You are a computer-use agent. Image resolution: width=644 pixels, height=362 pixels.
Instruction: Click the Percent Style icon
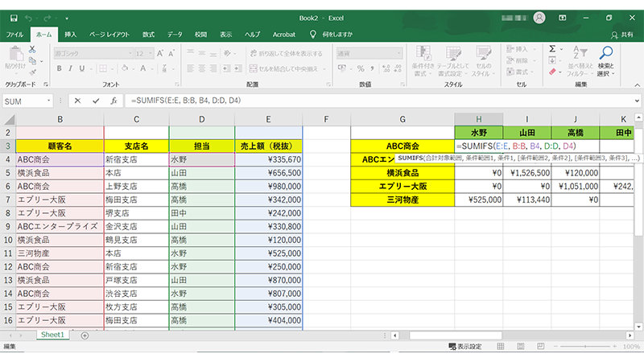click(361, 68)
